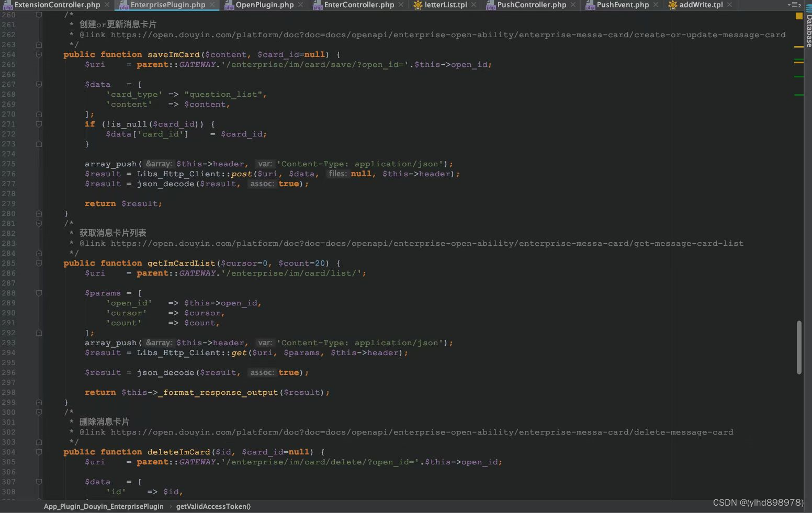The image size is (812, 513).
Task: Collapse the comment block starting line 300
Action: tap(39, 412)
